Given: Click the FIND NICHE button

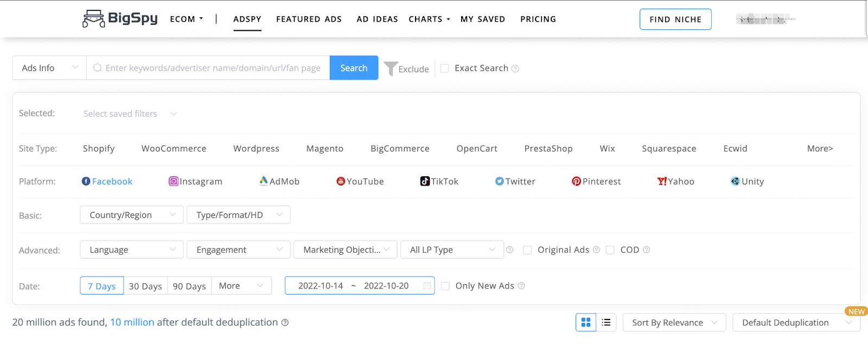Looking at the screenshot, I should [x=675, y=19].
